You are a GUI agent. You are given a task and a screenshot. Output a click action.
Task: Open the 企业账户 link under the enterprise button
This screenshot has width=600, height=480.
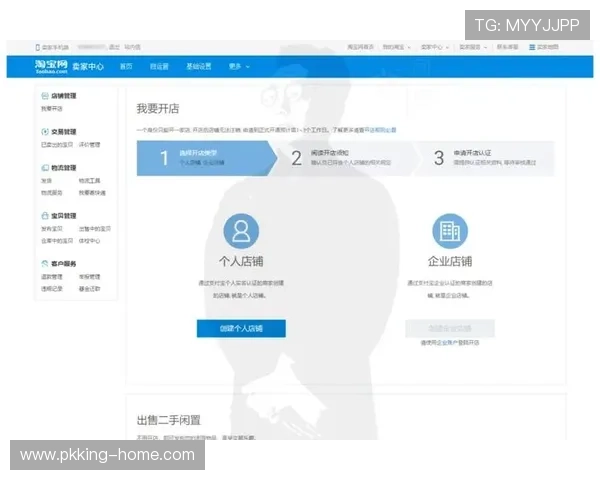[447, 343]
